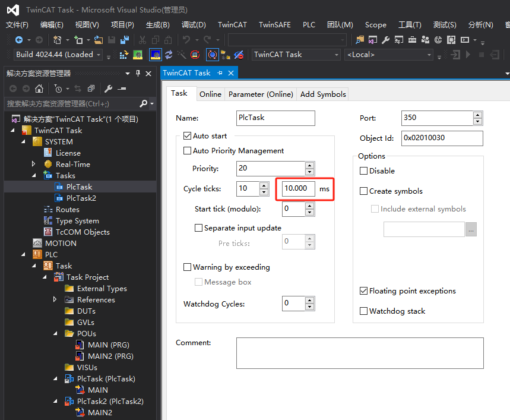This screenshot has width=510, height=420.
Task: Select TcCOM Objects tree item
Action: coord(83,232)
